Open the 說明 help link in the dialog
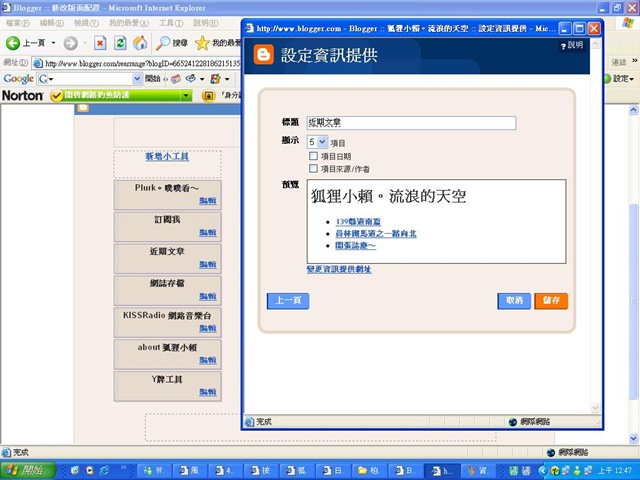 [572, 45]
